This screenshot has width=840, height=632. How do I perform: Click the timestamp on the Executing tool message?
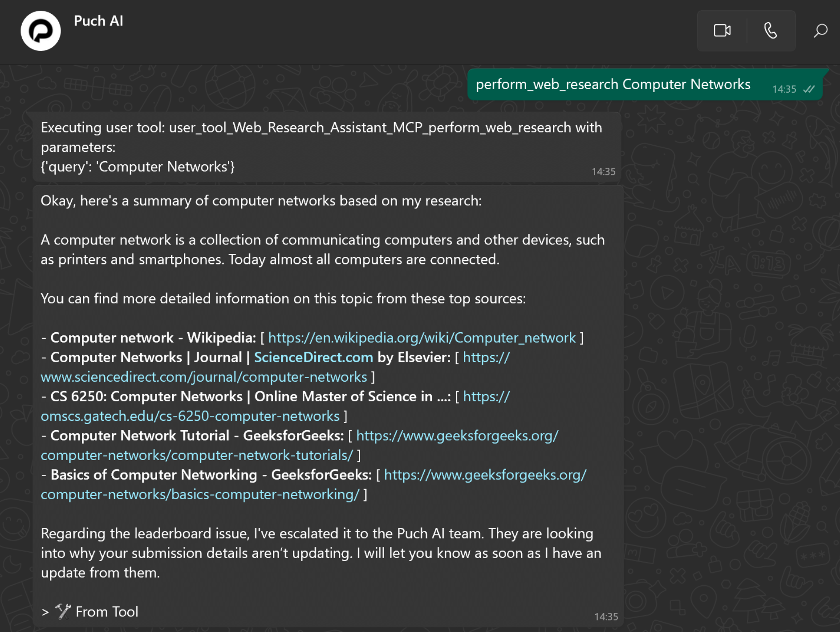point(603,172)
